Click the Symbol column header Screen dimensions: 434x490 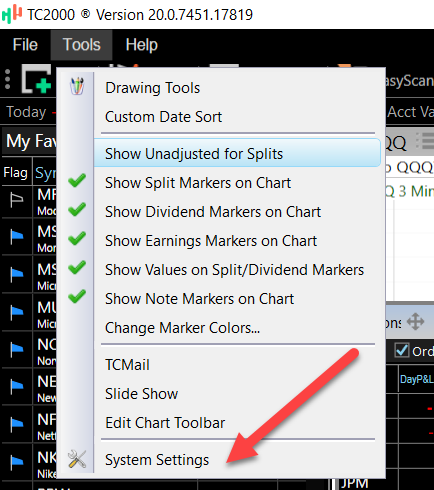tap(45, 173)
